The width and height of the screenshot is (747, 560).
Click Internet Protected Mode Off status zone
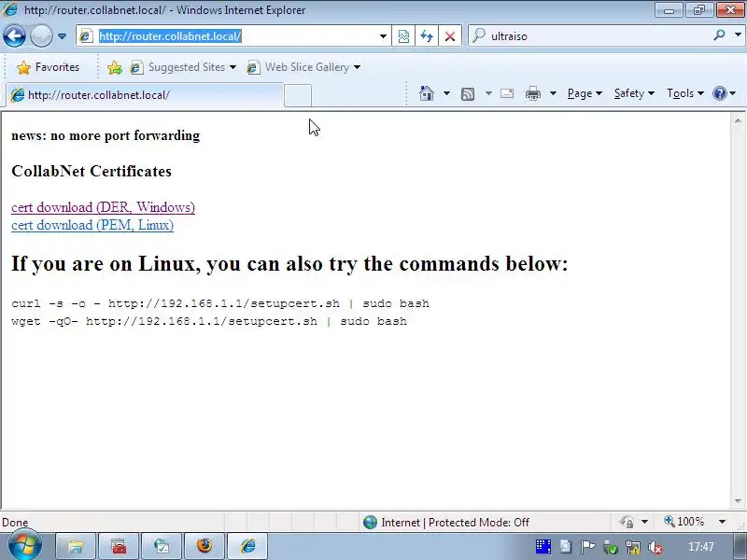446,523
